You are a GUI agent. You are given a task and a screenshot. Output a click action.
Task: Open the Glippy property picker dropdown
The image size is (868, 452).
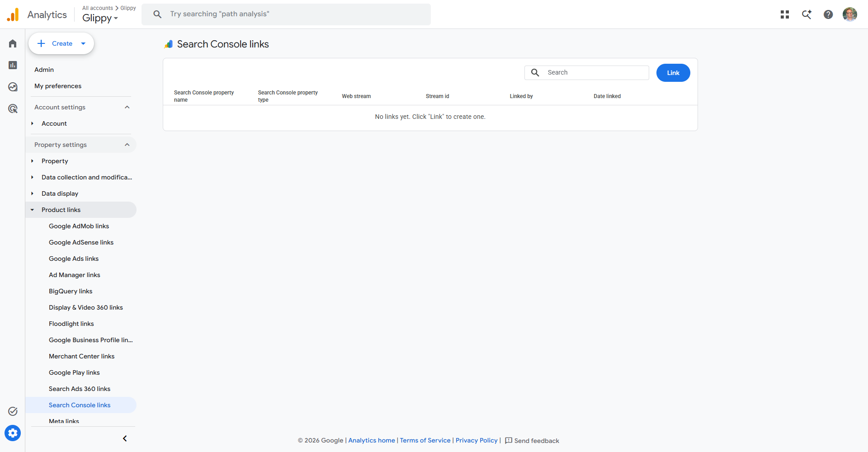point(100,18)
